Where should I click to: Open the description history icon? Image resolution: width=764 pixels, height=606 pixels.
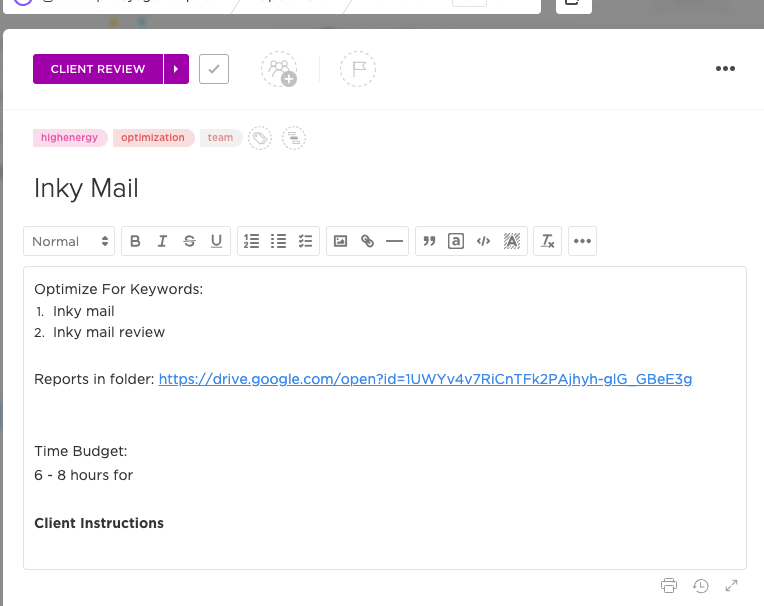(x=701, y=585)
